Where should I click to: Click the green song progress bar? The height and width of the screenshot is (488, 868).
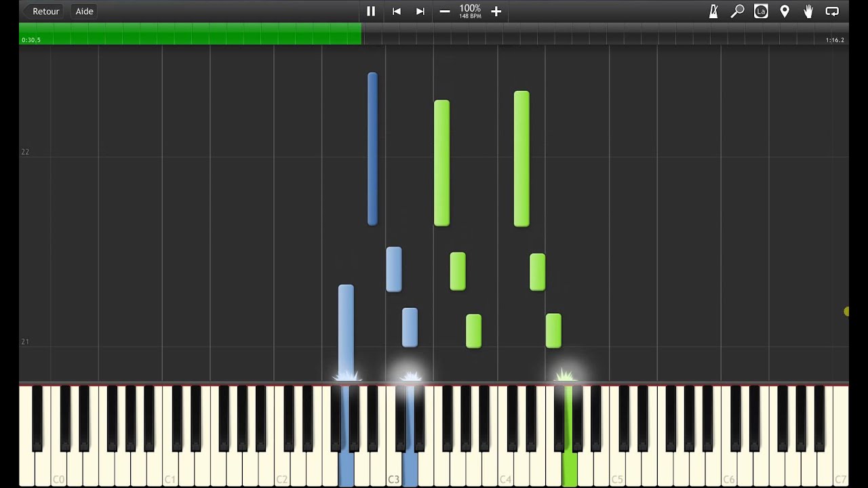point(190,34)
